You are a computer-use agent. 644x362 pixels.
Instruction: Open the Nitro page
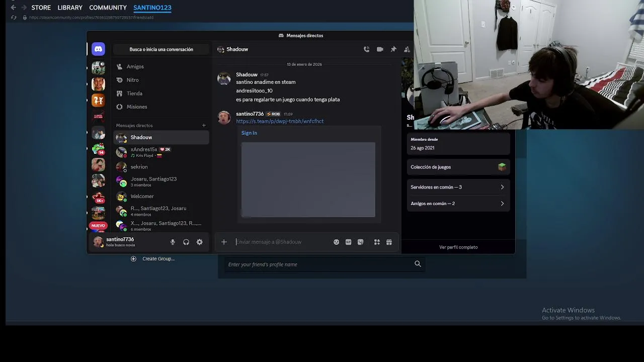coord(161,80)
